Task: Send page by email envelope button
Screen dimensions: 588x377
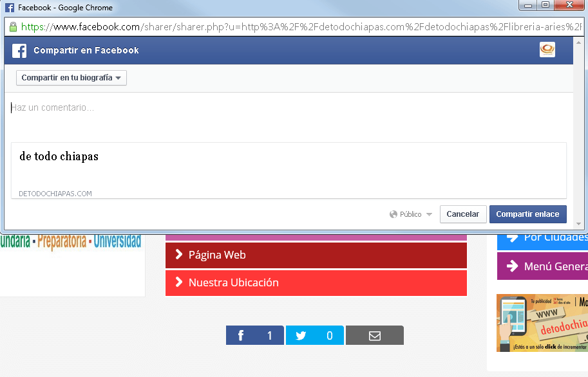Action: pos(375,335)
